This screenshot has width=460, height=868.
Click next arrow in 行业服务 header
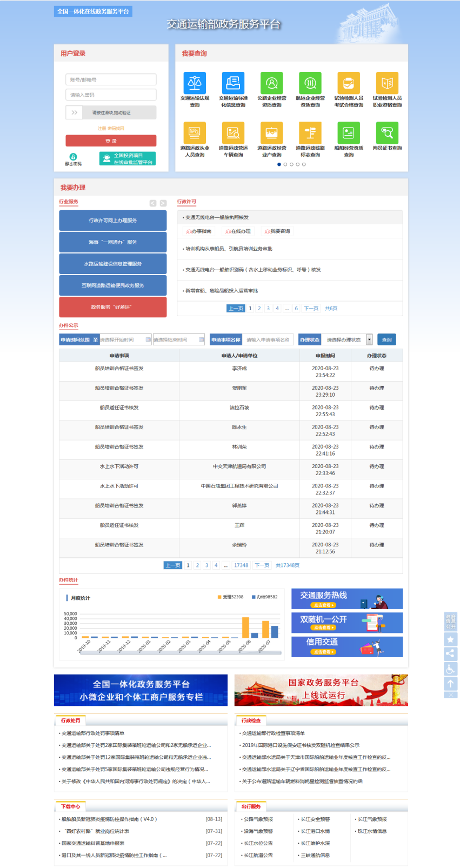point(163,203)
